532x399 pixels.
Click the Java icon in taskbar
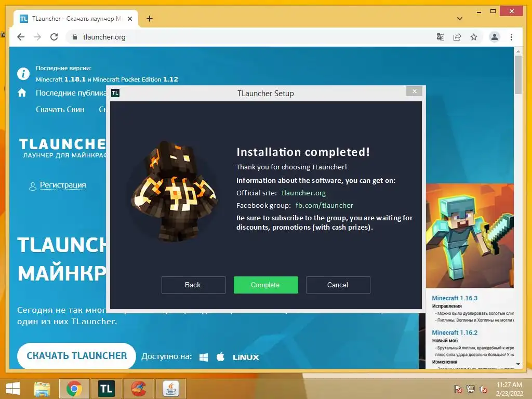point(170,389)
